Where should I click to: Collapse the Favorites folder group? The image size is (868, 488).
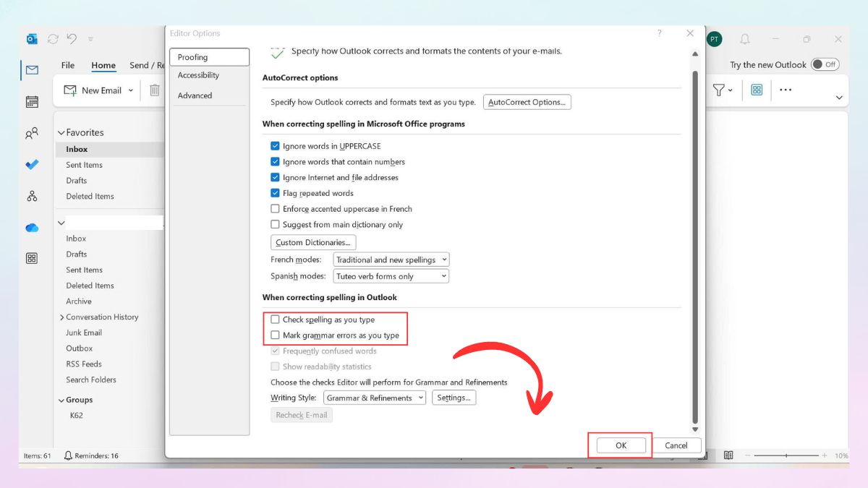click(61, 133)
